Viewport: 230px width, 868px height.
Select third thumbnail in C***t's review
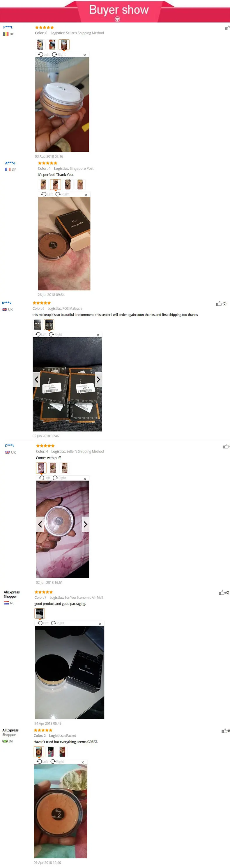65,468
